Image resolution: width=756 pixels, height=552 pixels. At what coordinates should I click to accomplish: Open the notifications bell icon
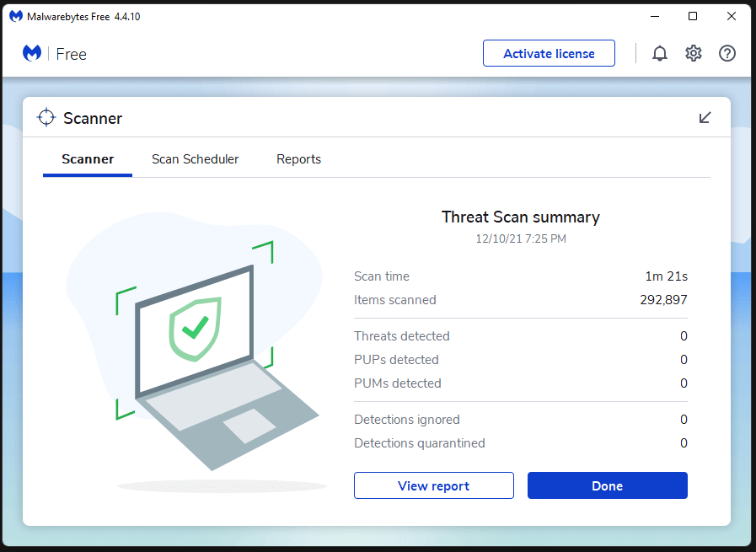pos(660,53)
